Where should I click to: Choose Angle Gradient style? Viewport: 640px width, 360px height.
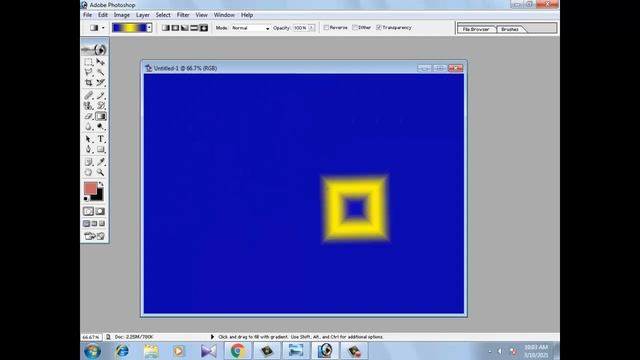(184, 28)
